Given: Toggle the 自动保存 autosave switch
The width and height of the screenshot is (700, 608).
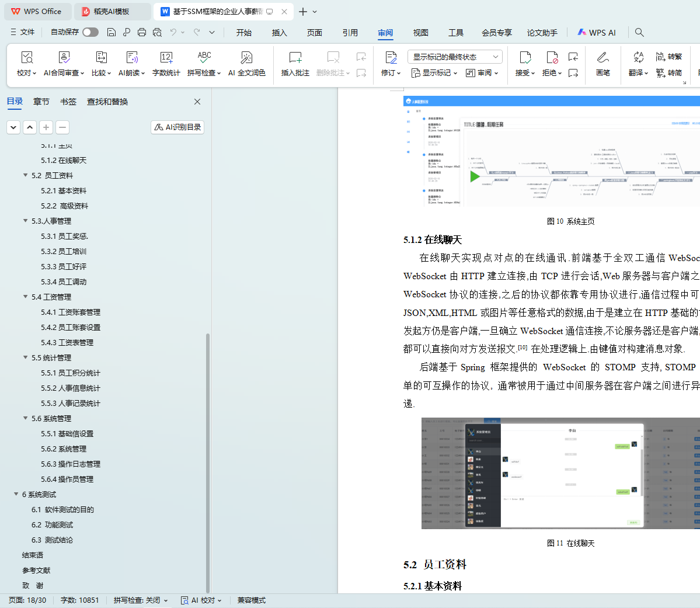Looking at the screenshot, I should point(90,32).
